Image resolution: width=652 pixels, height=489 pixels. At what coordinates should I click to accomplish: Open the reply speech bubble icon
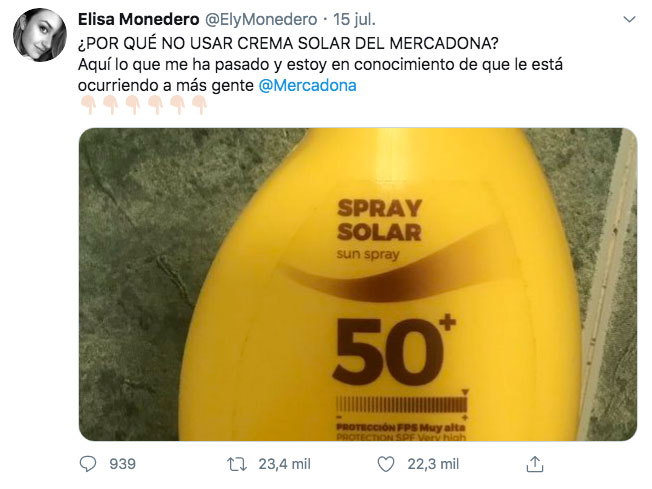(x=88, y=464)
